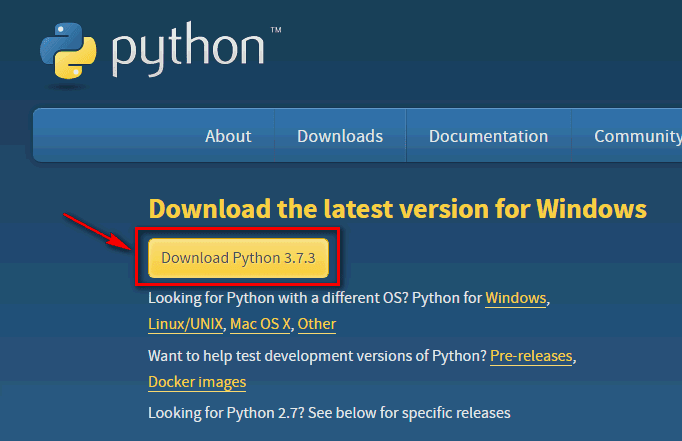This screenshot has height=441, width=682.
Task: Click the blank navigation bar area before About
Action: (x=117, y=135)
